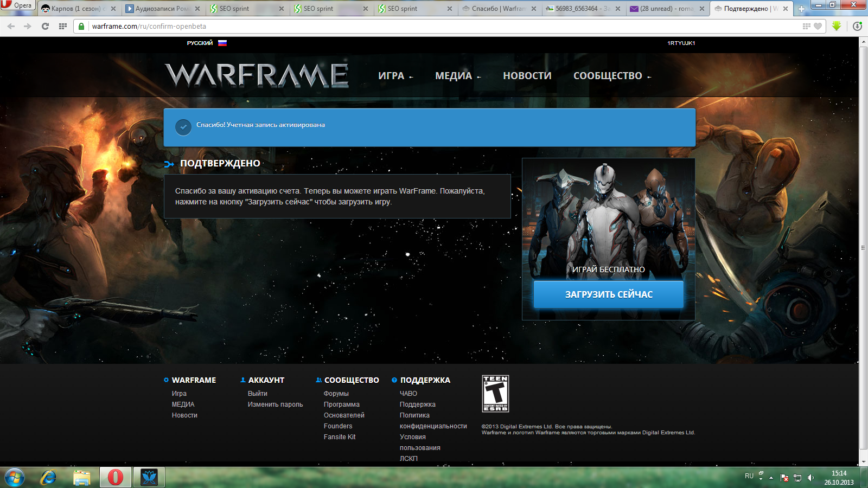Click the Выйти footer link
Image resolution: width=868 pixels, height=488 pixels.
click(258, 394)
